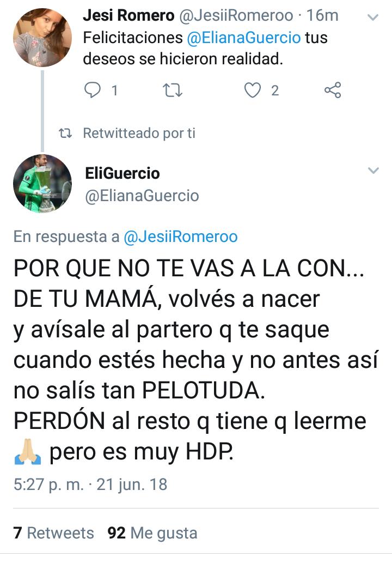Click the '5:27 p. m. · 21 jun. 18' timestamp
392x569 pixels.
click(x=90, y=485)
